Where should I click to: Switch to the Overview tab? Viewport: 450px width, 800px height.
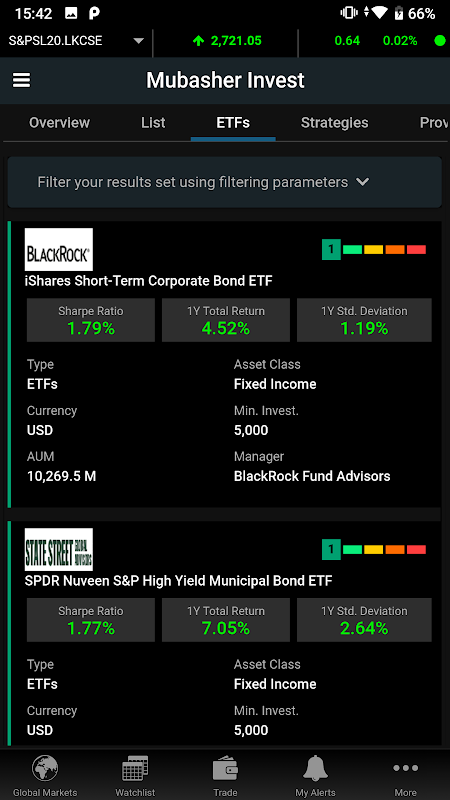click(x=59, y=122)
